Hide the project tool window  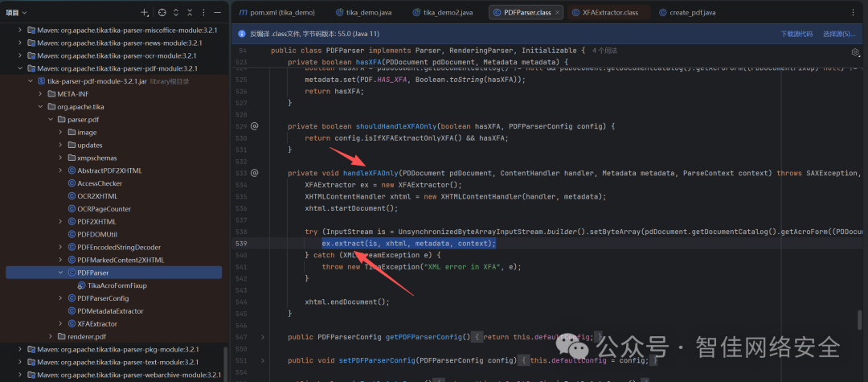218,12
